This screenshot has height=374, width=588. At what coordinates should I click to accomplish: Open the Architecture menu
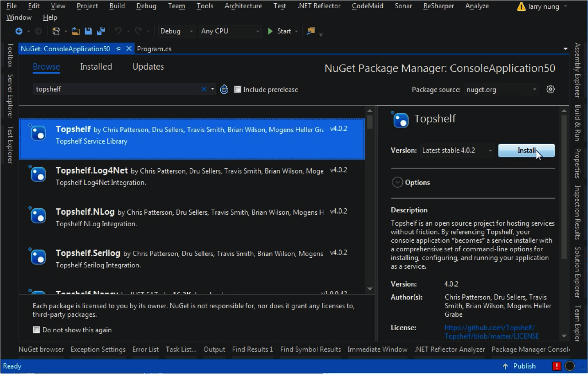(x=243, y=6)
